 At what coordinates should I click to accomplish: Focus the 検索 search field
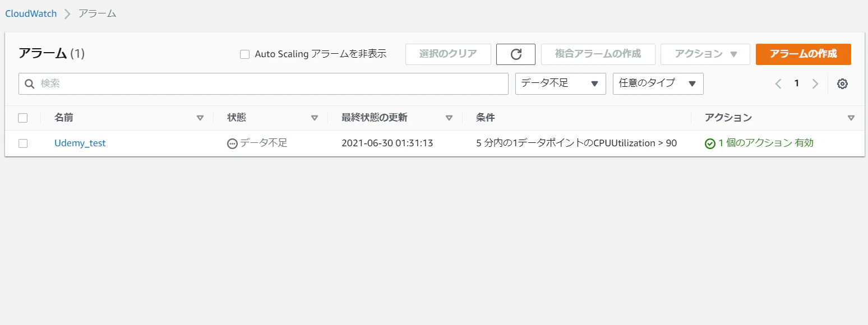264,83
